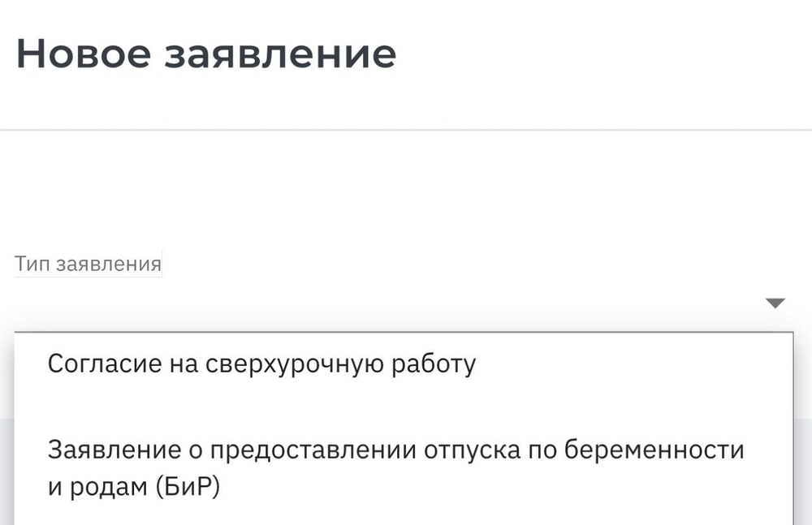Collapse the application type list via arrow

775,303
